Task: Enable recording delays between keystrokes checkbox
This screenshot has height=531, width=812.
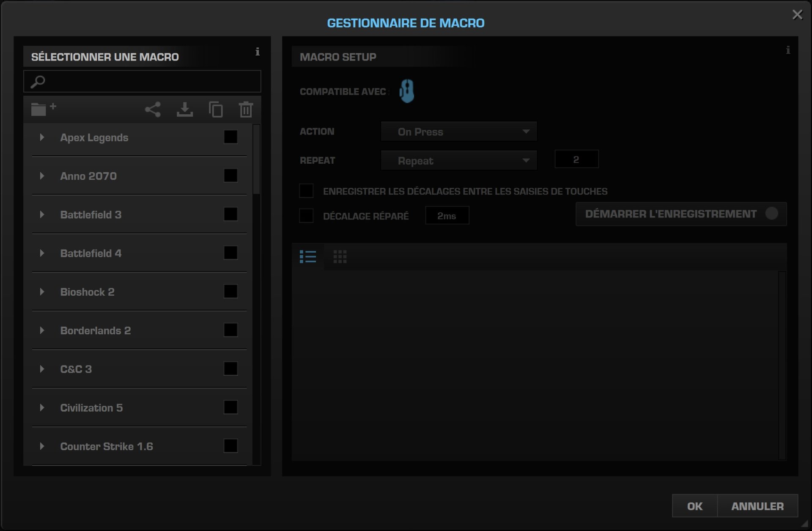Action: pos(306,191)
